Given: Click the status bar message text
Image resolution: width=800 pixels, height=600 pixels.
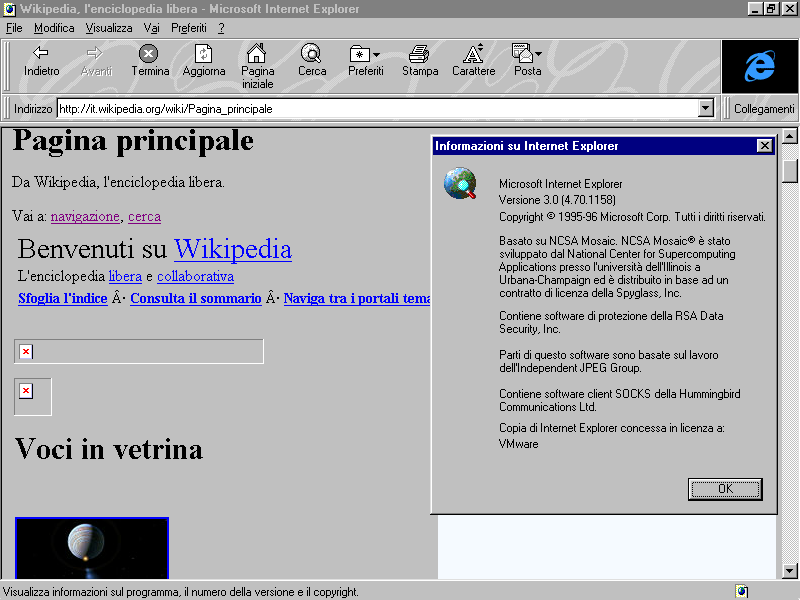Looking at the screenshot, I should [181, 592].
